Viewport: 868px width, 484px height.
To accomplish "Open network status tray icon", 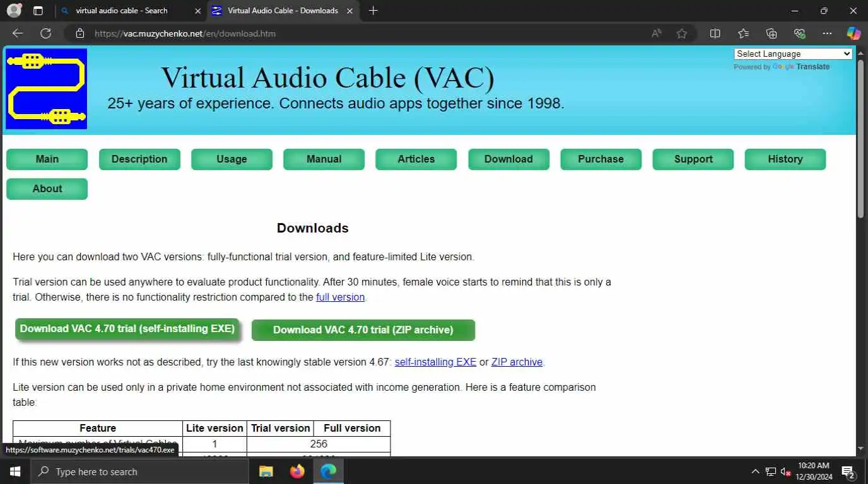I will click(770, 471).
